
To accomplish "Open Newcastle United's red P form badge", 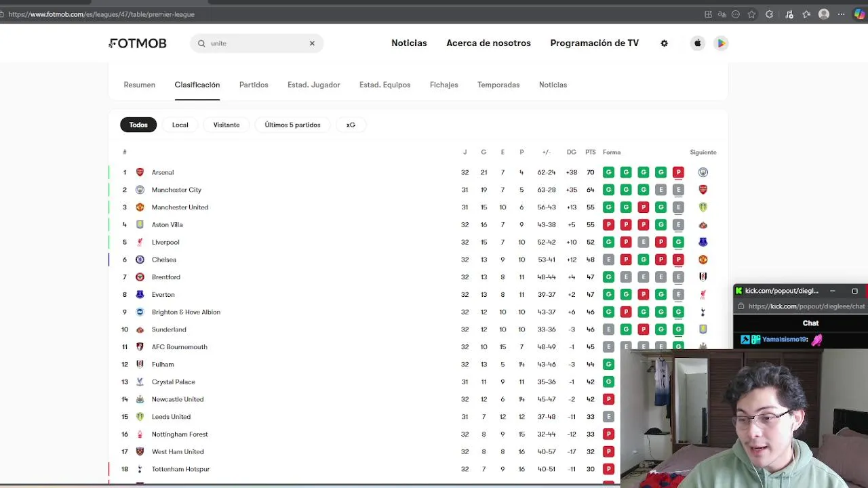I will pos(608,399).
